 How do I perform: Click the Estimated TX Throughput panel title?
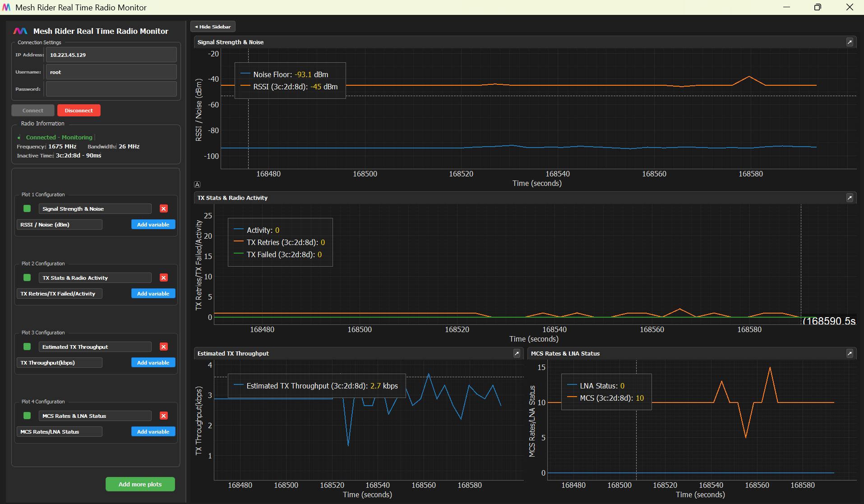(x=233, y=353)
